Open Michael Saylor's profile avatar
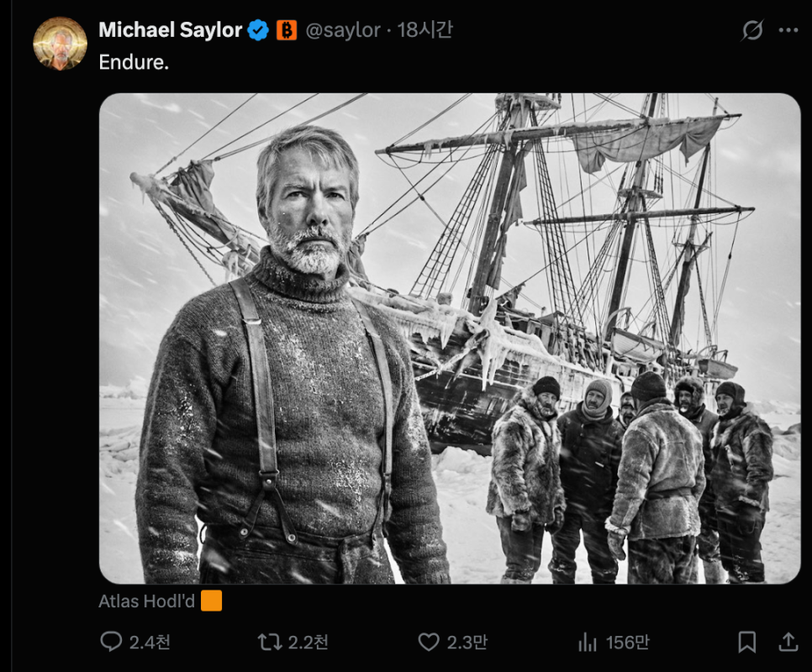The height and width of the screenshot is (672, 812). [x=60, y=43]
